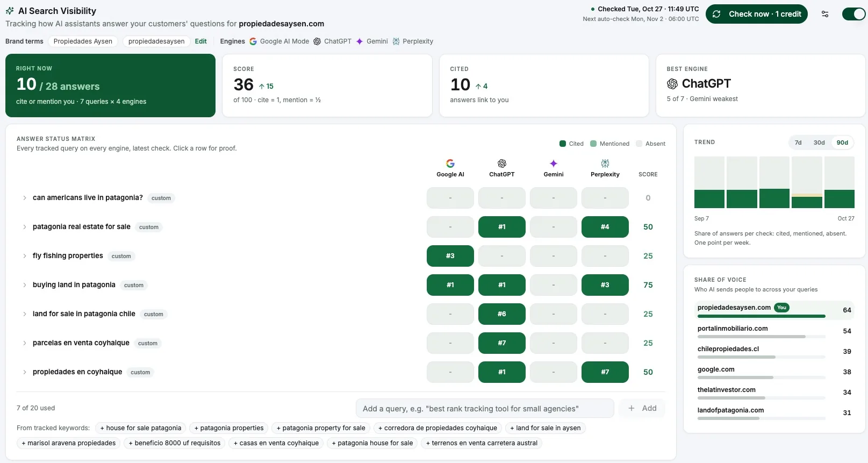Click the Perplexity engine icon in header
868x463 pixels.
tap(396, 41)
